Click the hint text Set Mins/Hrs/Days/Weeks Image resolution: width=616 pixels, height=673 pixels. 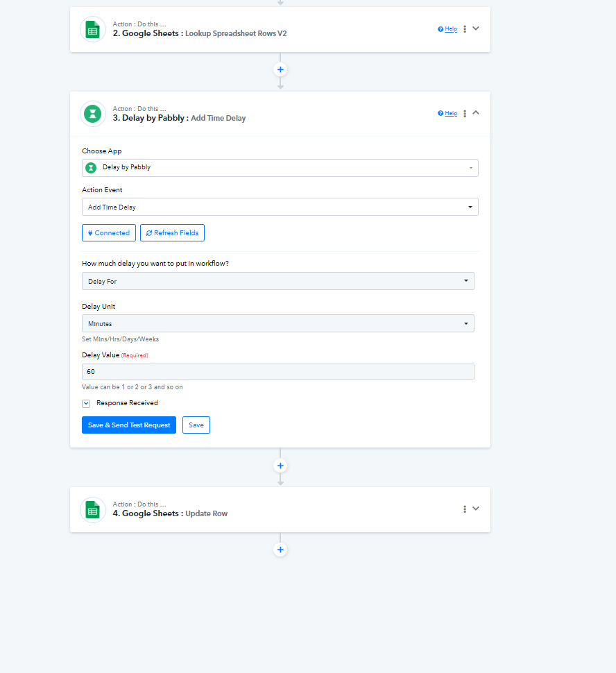[x=120, y=339]
